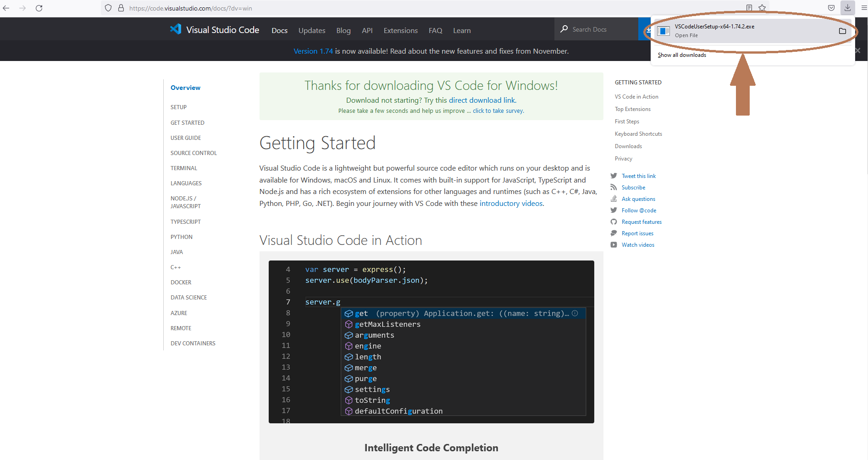Click the GitHub icon beside Request features
Screen dimensions: 868x460
(614, 222)
